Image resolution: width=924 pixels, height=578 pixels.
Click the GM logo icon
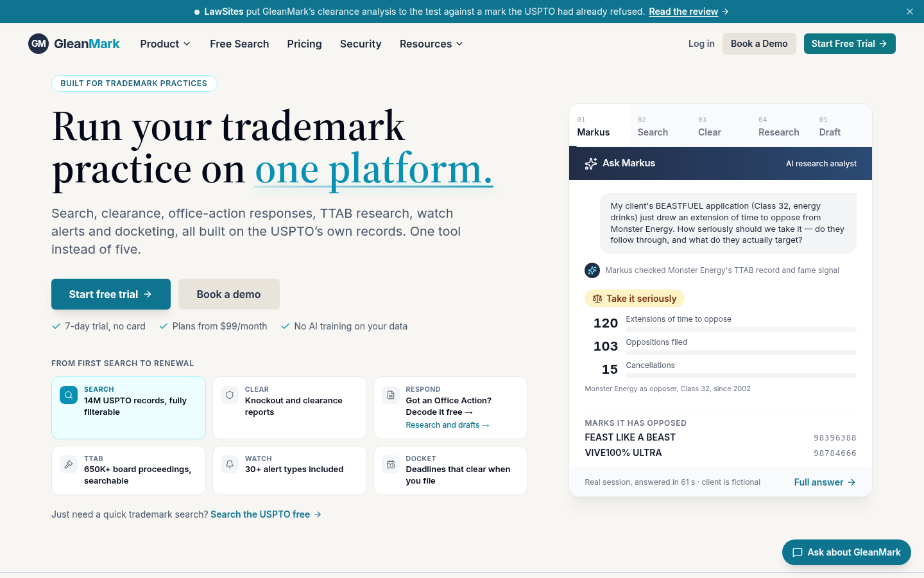(x=38, y=44)
